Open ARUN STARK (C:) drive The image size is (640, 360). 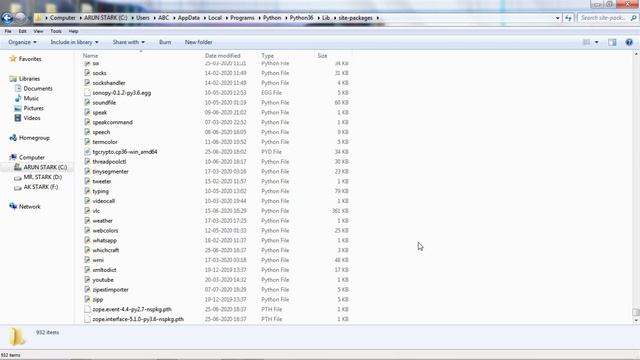[45, 167]
